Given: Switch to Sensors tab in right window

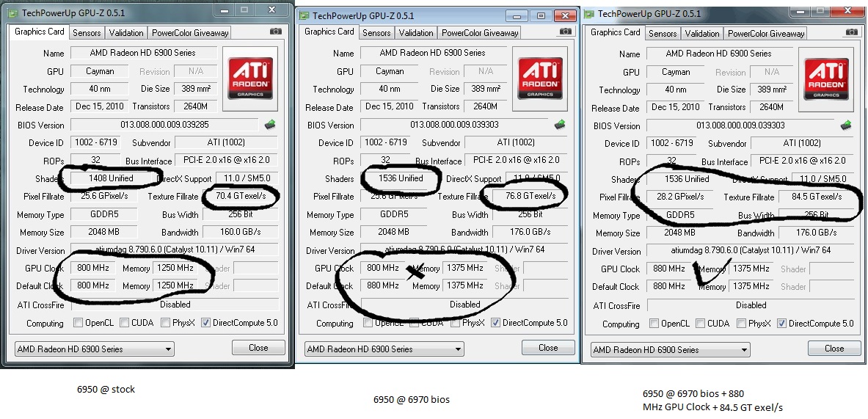Looking at the screenshot, I should pos(662,33).
